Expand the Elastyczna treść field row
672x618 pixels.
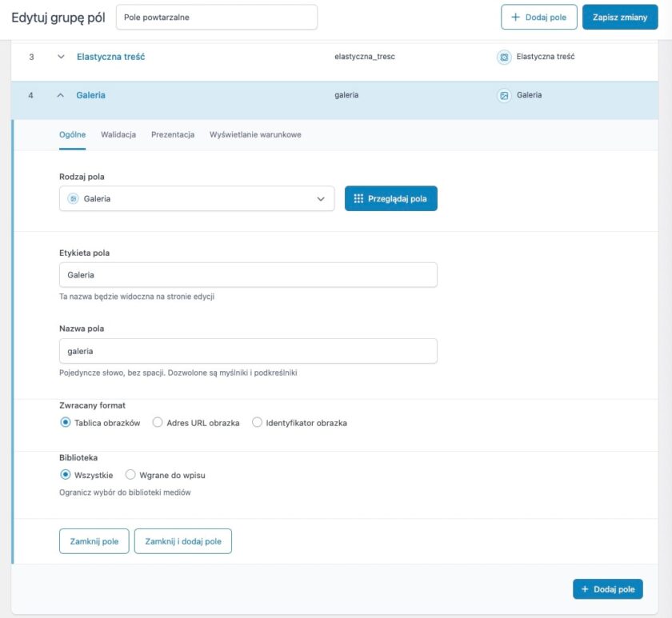(x=61, y=57)
